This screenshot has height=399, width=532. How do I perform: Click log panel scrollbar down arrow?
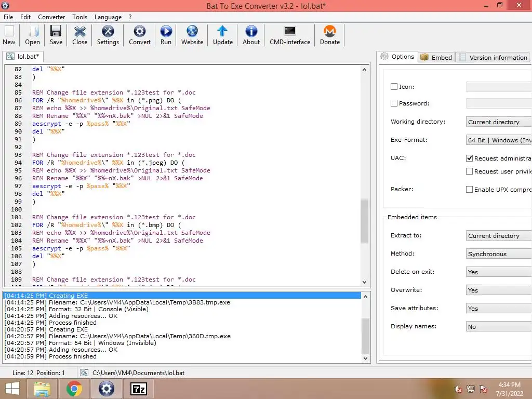(x=365, y=358)
